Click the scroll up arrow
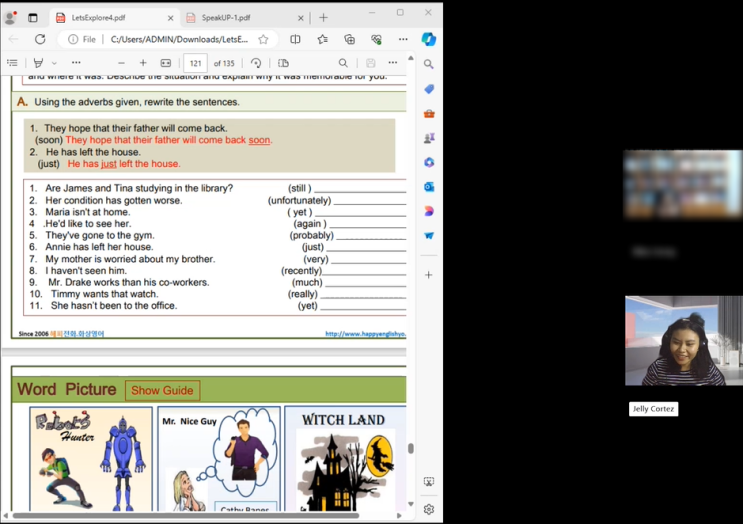743x524 pixels. click(411, 58)
